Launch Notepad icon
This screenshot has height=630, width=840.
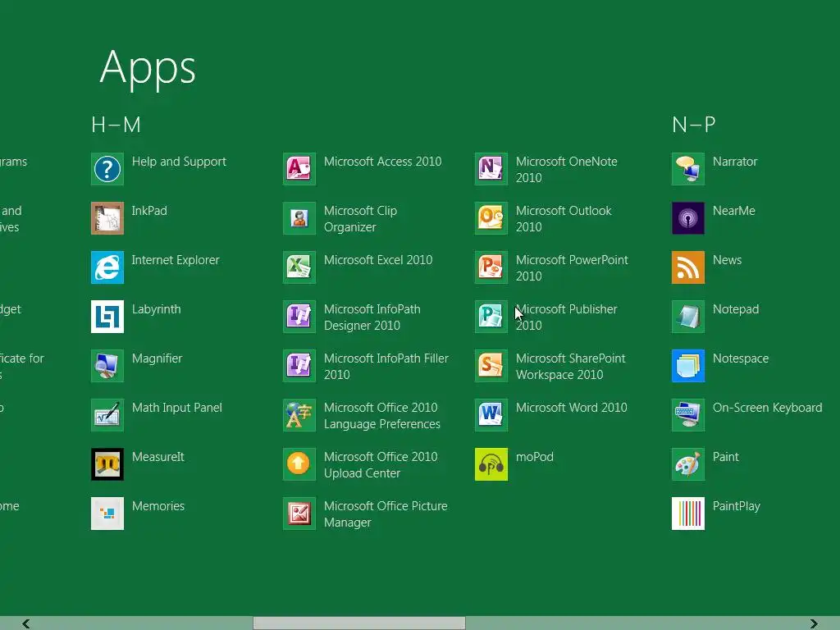click(x=688, y=317)
